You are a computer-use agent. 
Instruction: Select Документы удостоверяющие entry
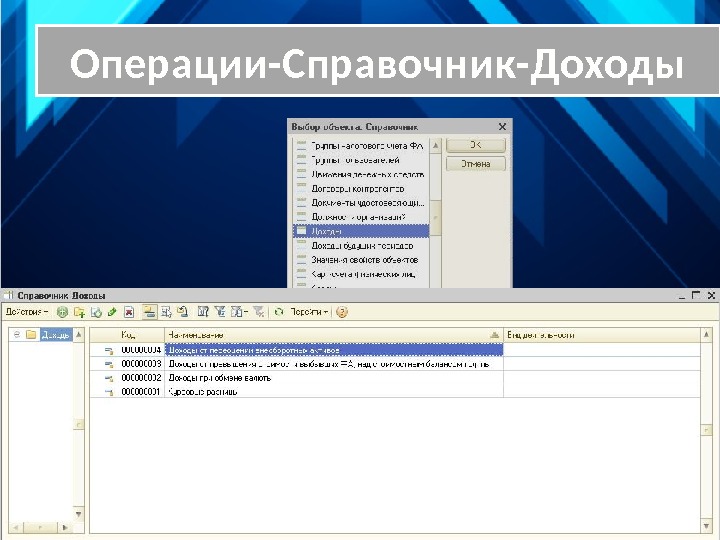coord(361,202)
